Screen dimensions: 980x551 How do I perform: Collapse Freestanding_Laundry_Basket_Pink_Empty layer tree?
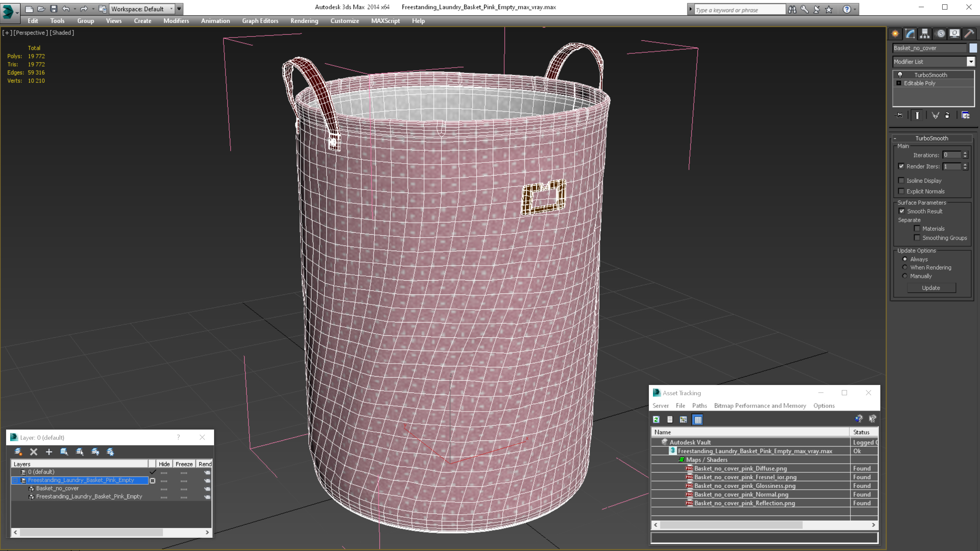point(15,480)
